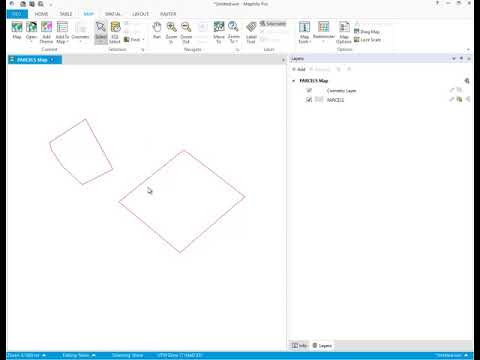The height and width of the screenshot is (360, 480).
Task: Click the PARCELS Map search layer icon
Action: (467, 81)
